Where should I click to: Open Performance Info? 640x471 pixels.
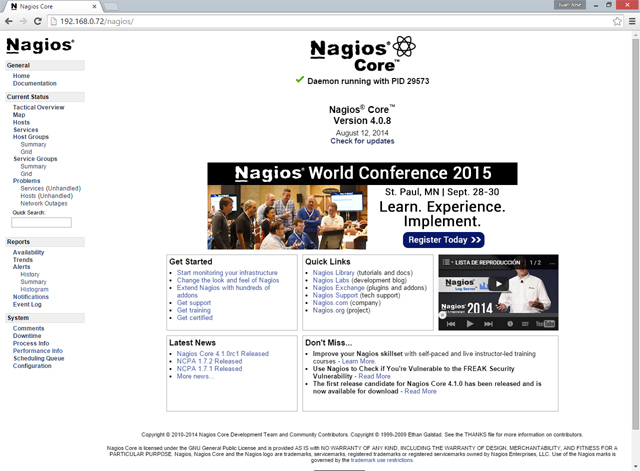[x=38, y=351]
